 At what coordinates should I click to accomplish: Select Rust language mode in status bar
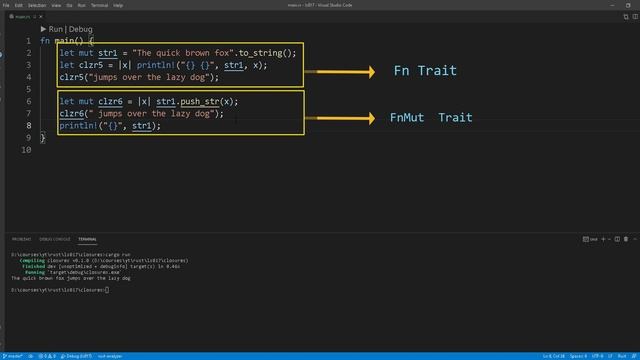click(x=622, y=356)
